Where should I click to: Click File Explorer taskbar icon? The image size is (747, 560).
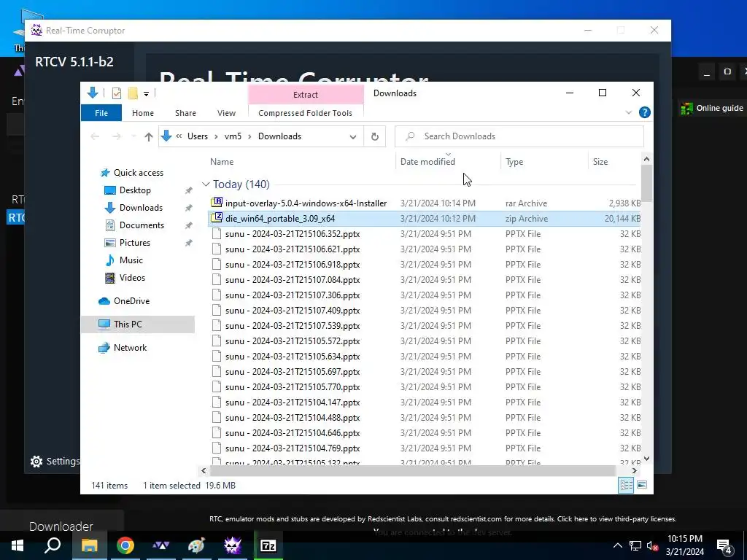(89, 545)
